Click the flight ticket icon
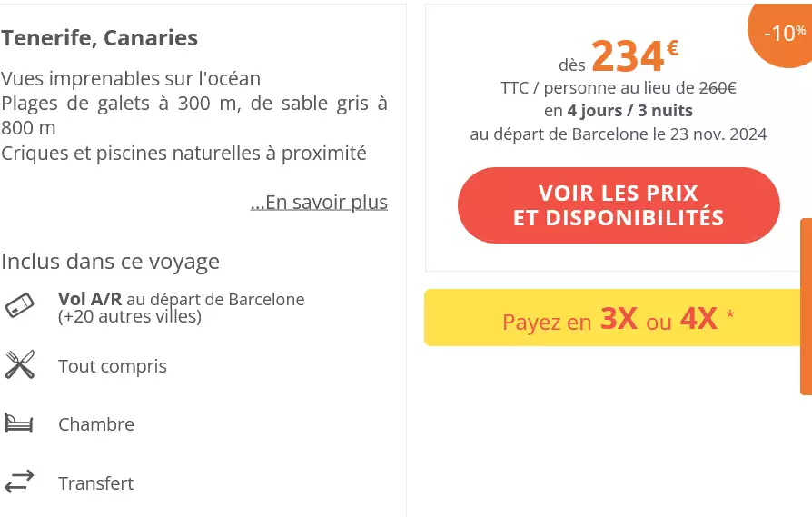Screen dimensions: 812x517 pyautogui.click(x=19, y=305)
